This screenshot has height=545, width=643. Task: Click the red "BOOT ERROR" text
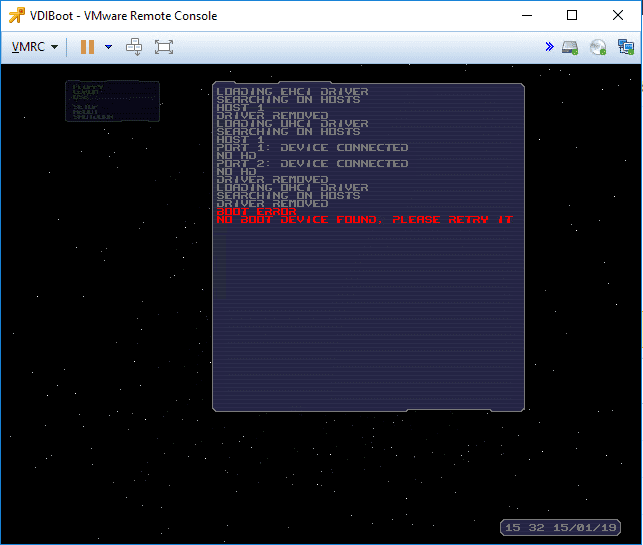[256, 212]
